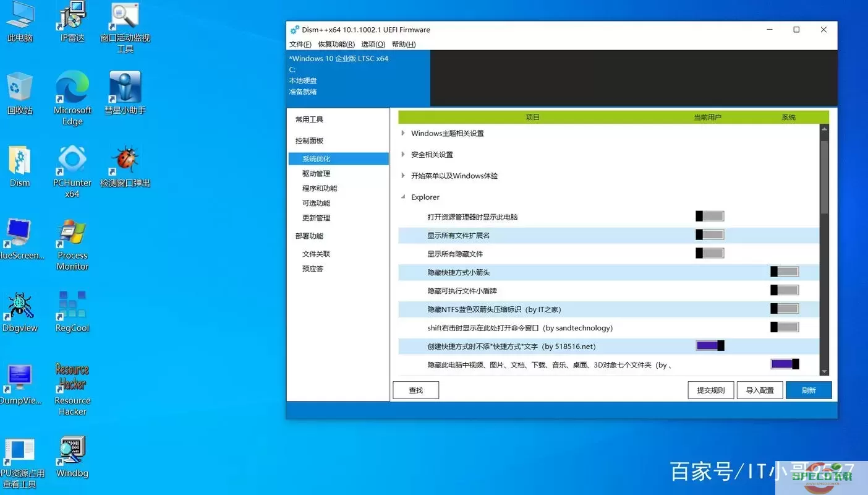868x495 pixels.
Task: Open the DumpView desktop shortcut
Action: tap(21, 385)
